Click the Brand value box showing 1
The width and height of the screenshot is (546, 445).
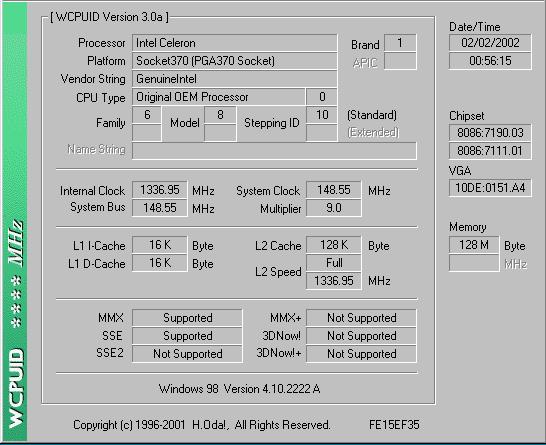pos(400,43)
